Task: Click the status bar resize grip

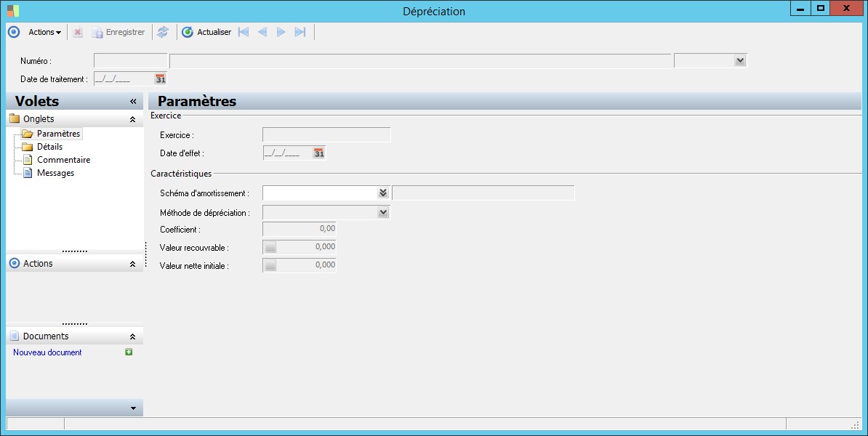Action: [855, 424]
